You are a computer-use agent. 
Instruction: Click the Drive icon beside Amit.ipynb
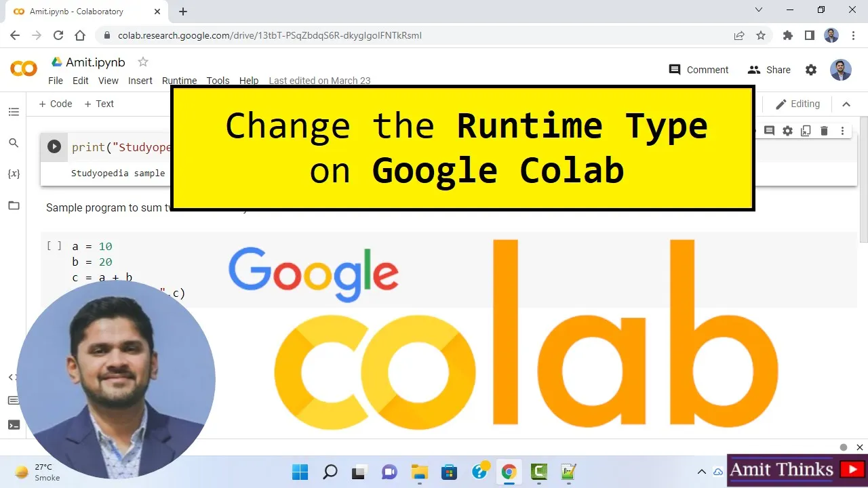click(57, 62)
